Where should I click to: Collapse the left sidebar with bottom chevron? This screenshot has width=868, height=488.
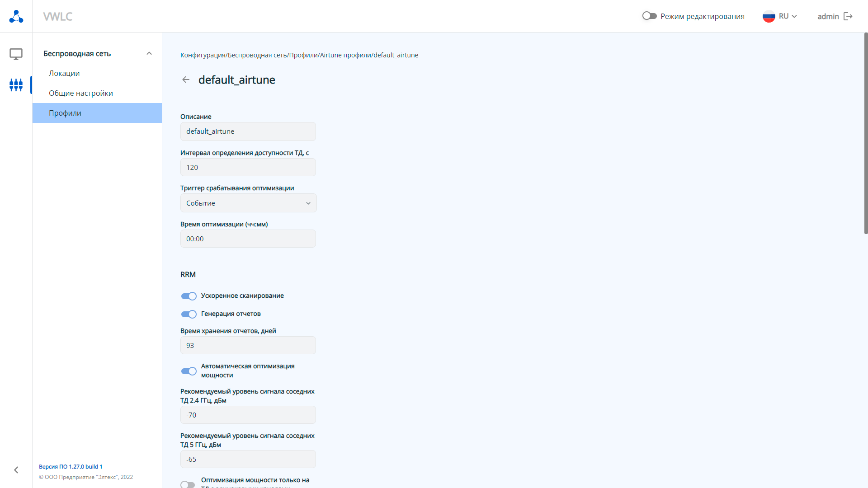click(x=16, y=470)
